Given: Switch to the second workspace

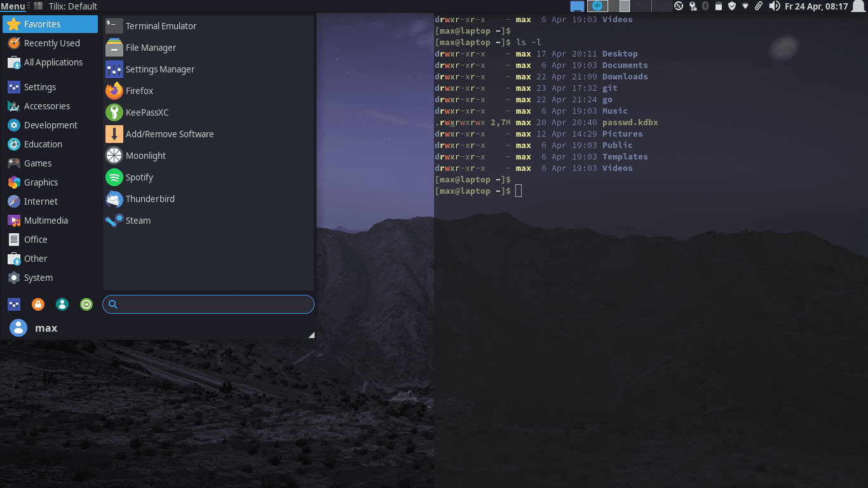Looking at the screenshot, I should 597,6.
